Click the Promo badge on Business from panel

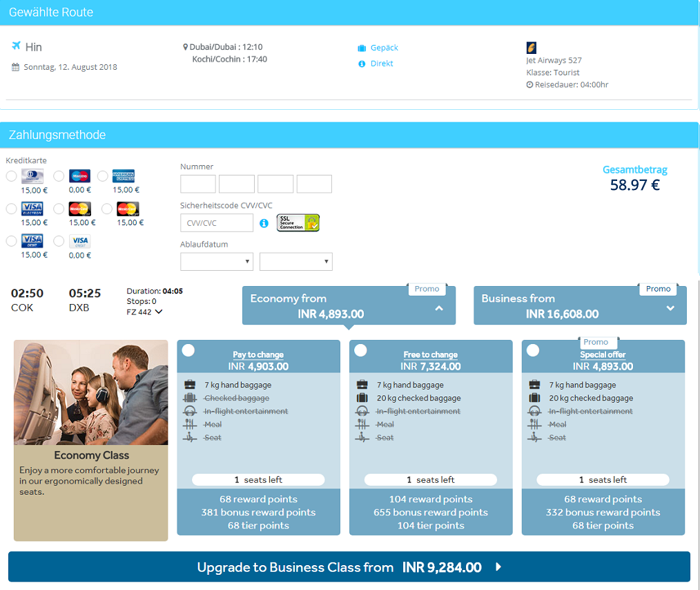coord(658,289)
